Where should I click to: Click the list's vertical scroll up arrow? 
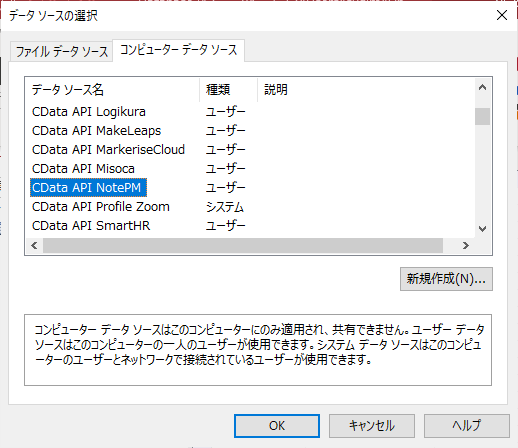(x=482, y=87)
